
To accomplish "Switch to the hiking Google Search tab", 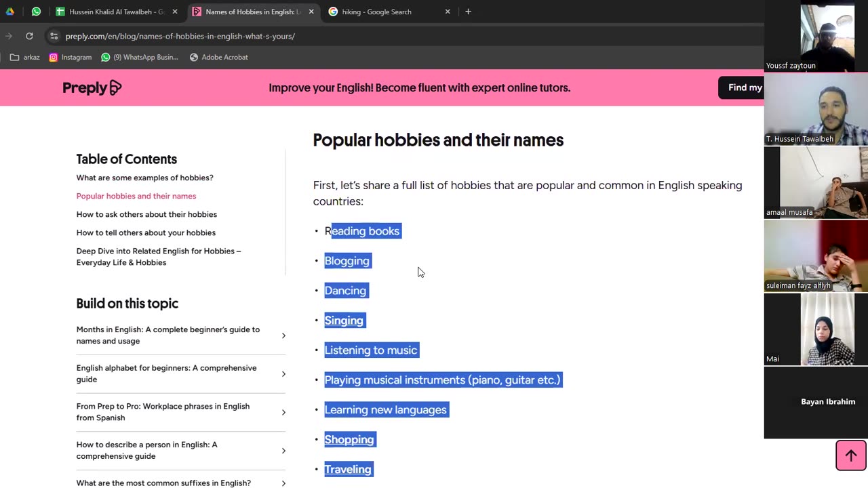I will [x=377, y=12].
